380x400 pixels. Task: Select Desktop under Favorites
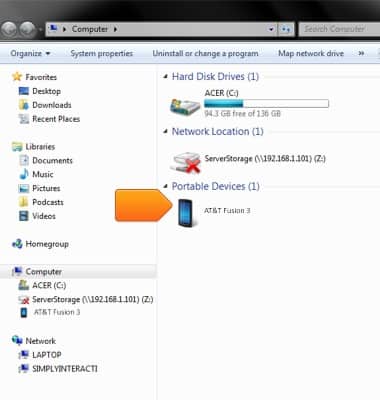click(x=46, y=91)
